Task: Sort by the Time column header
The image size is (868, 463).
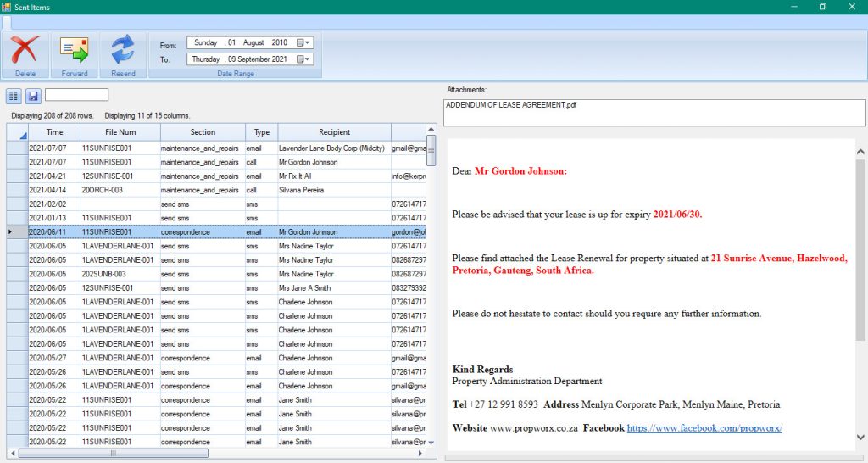Action: (x=54, y=132)
